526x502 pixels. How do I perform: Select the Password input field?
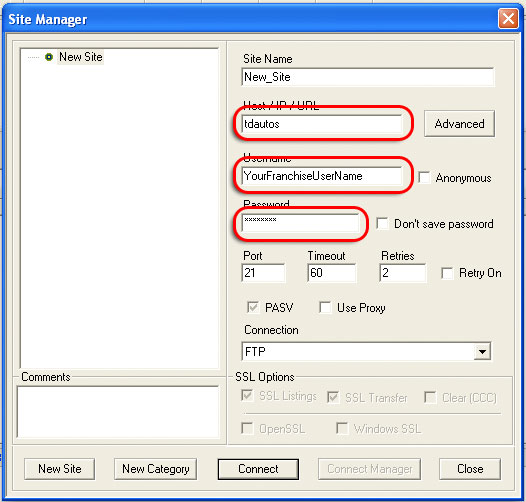[300, 223]
